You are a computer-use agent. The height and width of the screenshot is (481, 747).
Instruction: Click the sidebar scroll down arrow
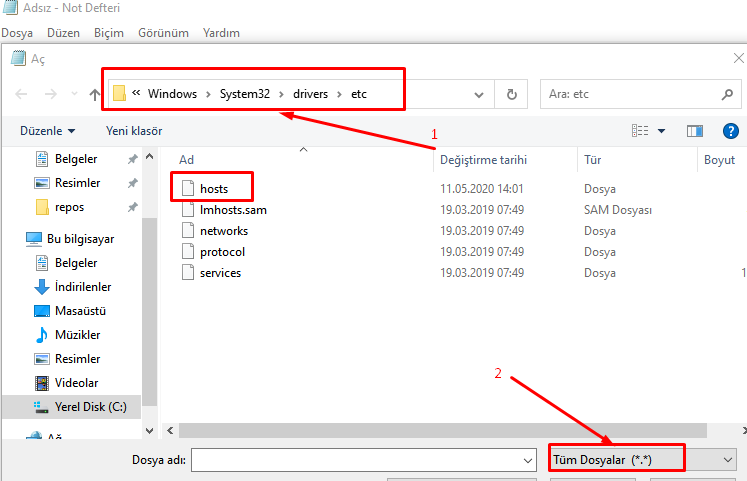pos(150,431)
